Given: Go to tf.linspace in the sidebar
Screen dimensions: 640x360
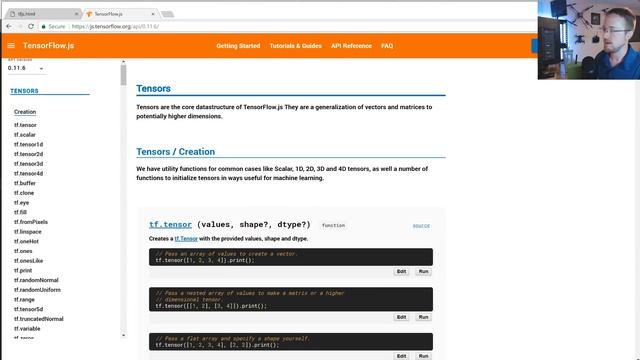Looking at the screenshot, I should (27, 232).
